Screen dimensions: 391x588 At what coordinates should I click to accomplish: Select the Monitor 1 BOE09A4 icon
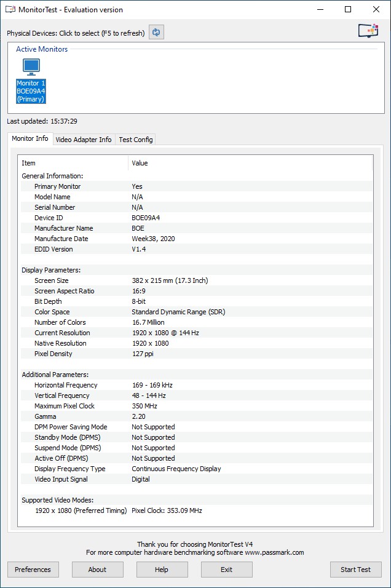point(31,81)
